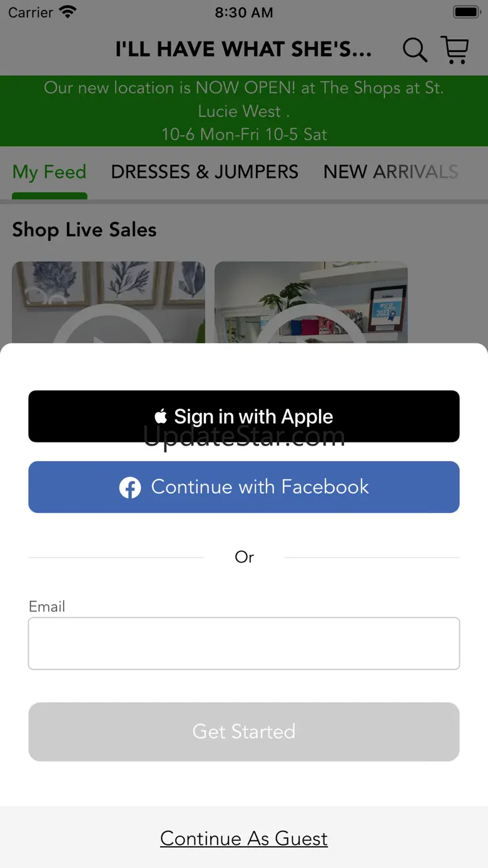Open the shelf display live sale thumbnail
This screenshot has width=488, height=868.
click(x=311, y=302)
